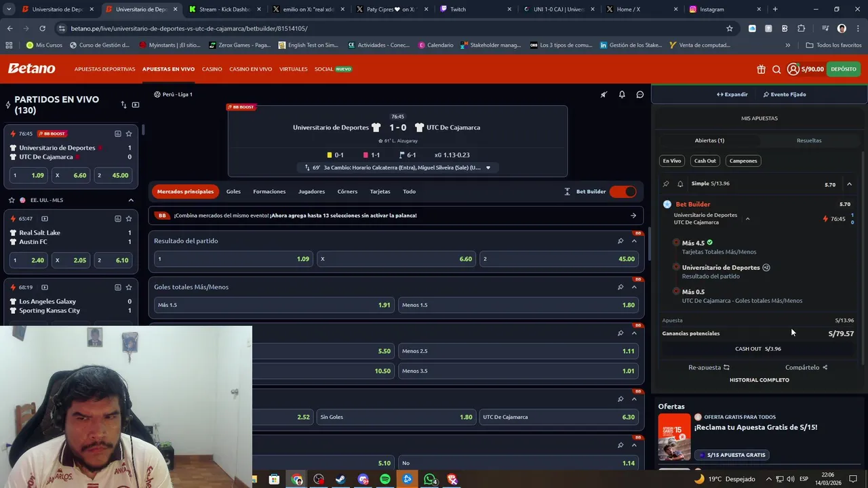
Task: Open WhatsApp from the Windows taskbar
Action: click(429, 480)
